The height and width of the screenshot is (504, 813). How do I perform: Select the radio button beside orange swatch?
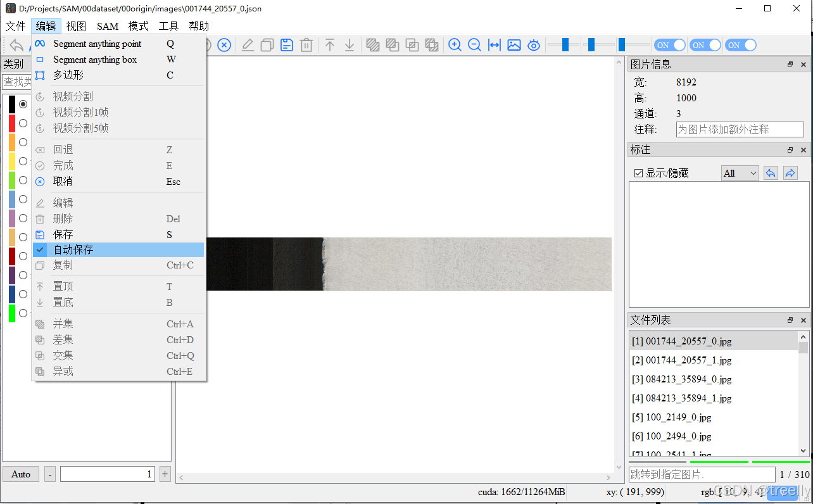click(x=23, y=142)
